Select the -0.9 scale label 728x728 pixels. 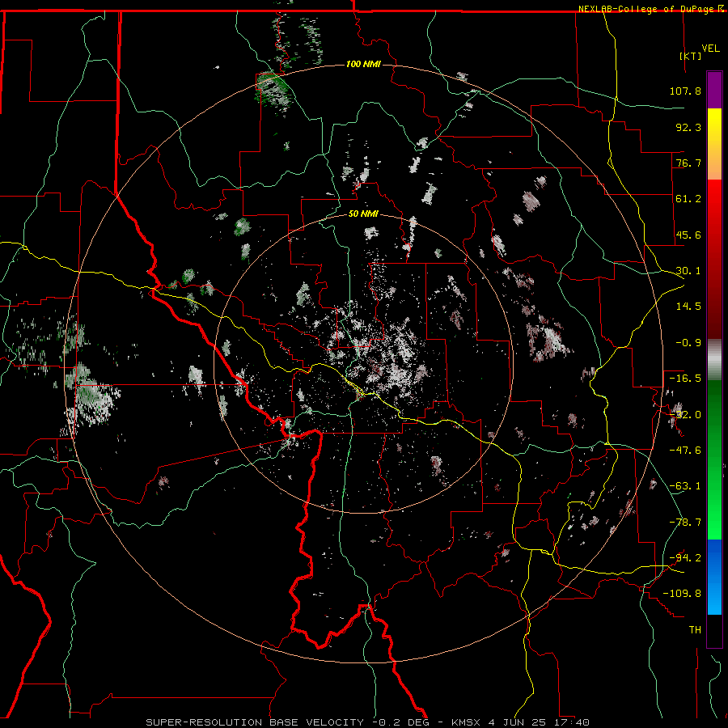[x=688, y=343]
